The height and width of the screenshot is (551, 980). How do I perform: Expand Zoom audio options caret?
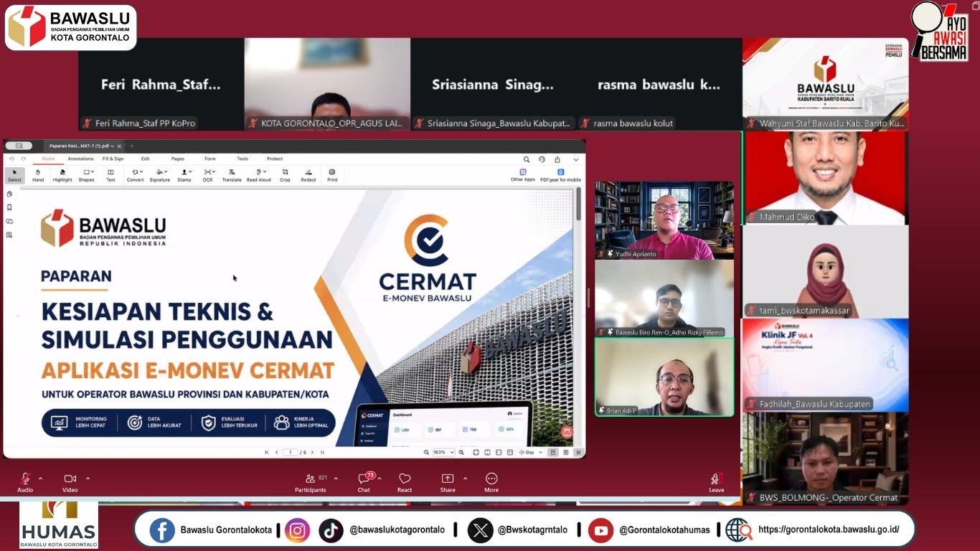click(40, 479)
